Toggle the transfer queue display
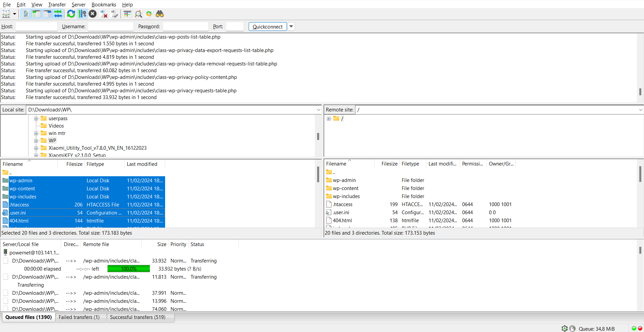644x332 pixels. coord(58,14)
